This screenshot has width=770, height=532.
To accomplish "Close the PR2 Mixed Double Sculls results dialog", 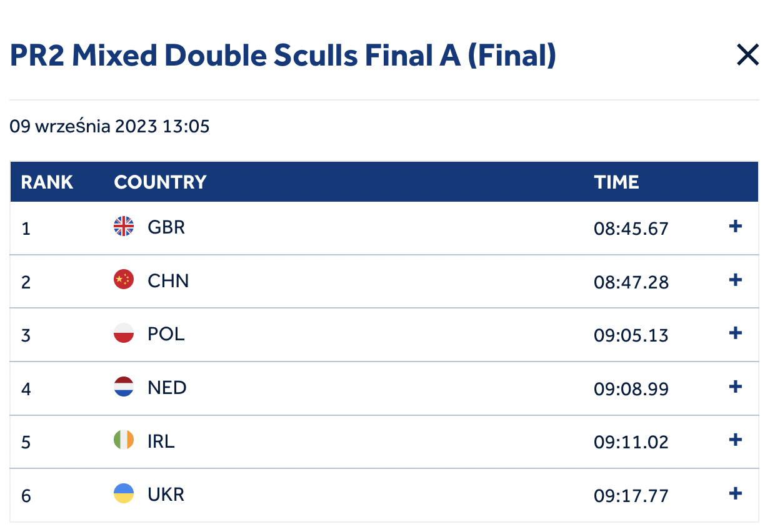I will [747, 56].
